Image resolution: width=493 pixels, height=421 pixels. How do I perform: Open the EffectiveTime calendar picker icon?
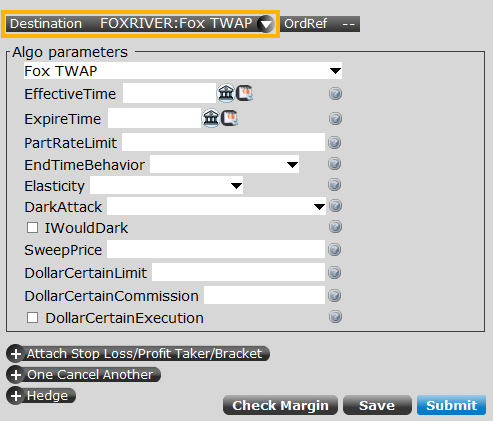[x=244, y=93]
